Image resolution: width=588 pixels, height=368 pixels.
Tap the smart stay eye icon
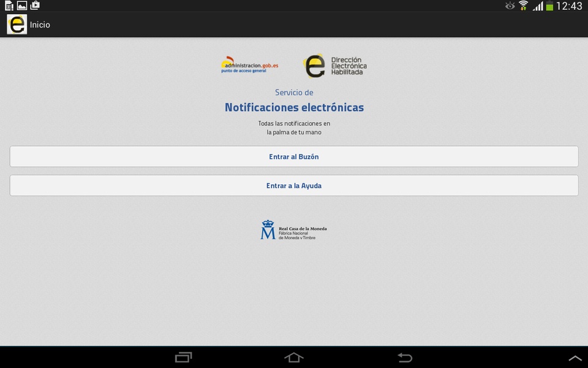tap(510, 6)
